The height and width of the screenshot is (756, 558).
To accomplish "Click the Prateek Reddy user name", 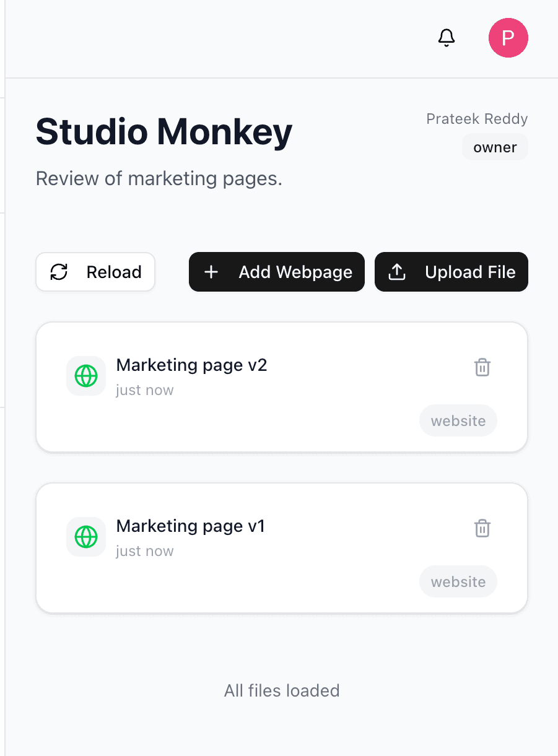I will pyautogui.click(x=477, y=119).
